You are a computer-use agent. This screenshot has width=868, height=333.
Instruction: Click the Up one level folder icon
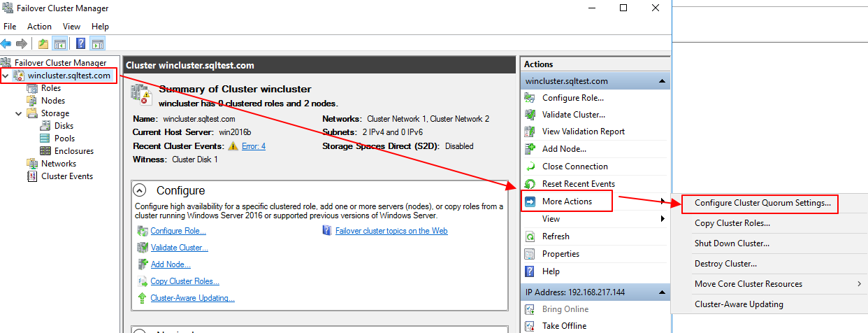pos(43,43)
